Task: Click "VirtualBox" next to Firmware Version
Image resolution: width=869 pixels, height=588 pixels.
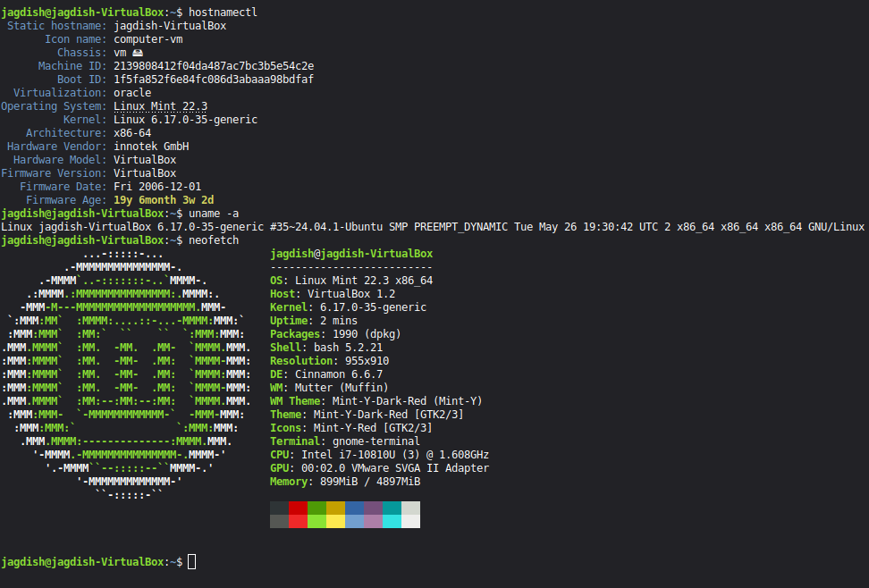Action: click(x=145, y=172)
